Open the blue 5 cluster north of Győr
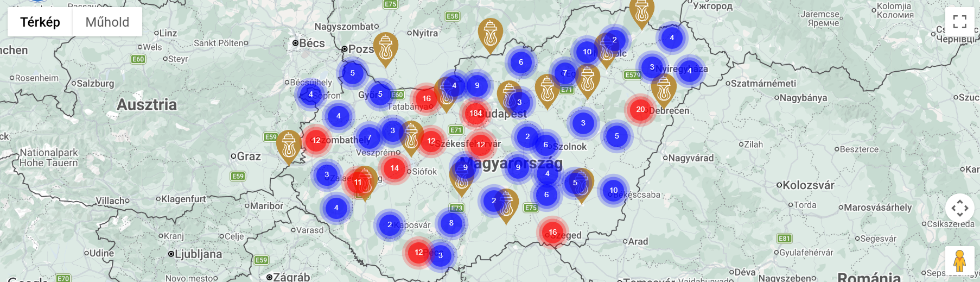The image size is (980, 282). point(352,73)
